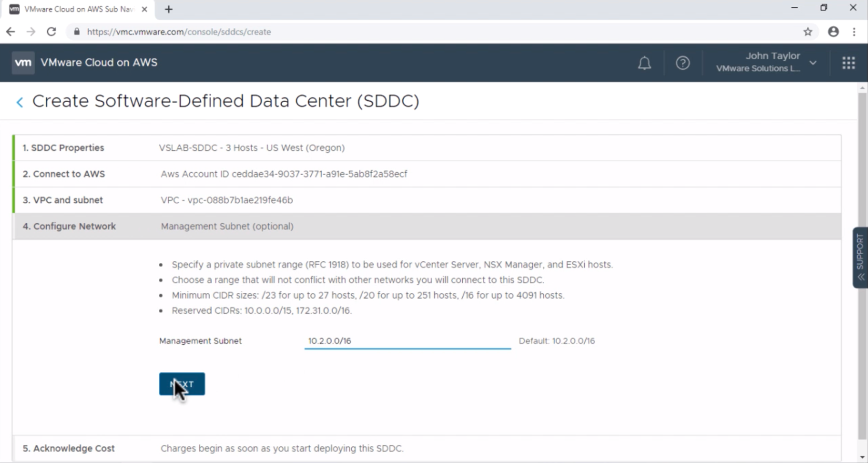Click the 'Specify a private subnet range' bullet
This screenshot has width=868, height=463.
tap(392, 264)
